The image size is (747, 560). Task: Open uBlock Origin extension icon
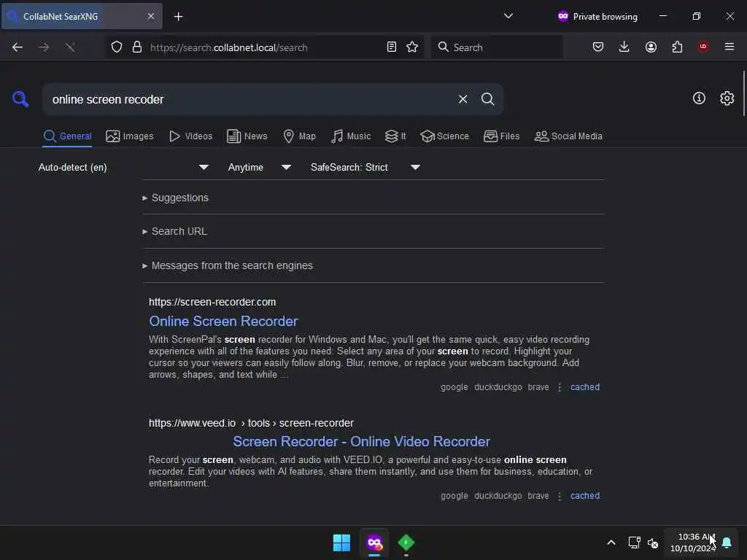(x=703, y=47)
